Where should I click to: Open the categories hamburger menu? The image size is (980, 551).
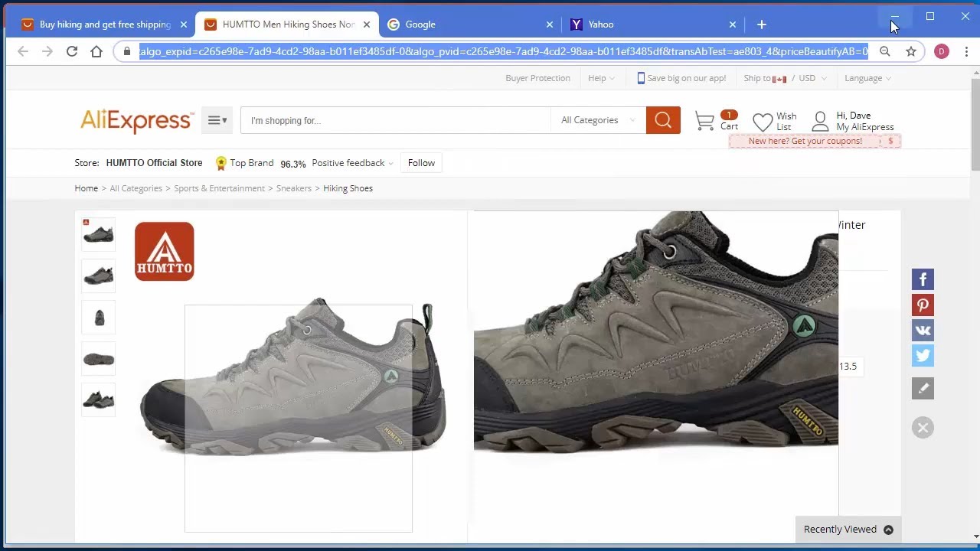point(217,120)
